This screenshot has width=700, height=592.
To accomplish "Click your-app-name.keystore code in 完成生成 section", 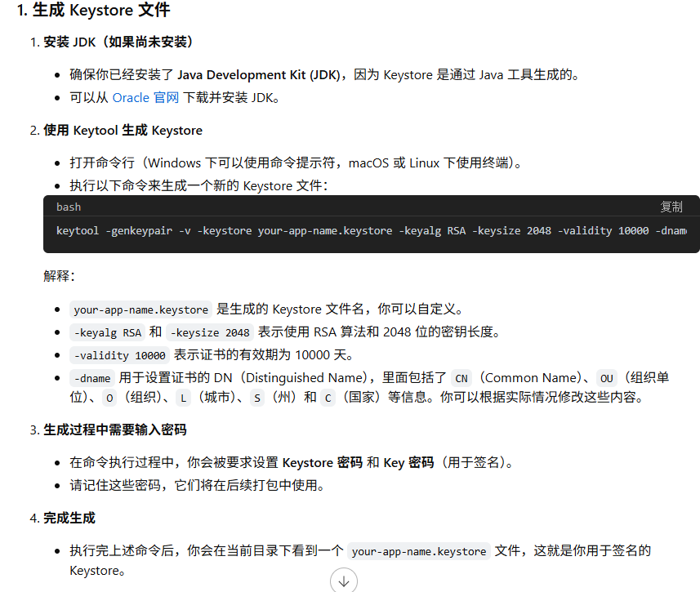I will tap(419, 551).
